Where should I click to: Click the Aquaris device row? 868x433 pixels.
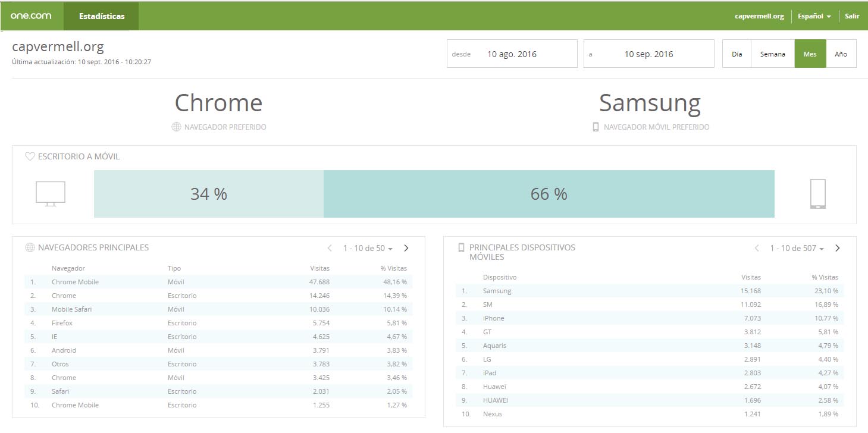pos(650,346)
